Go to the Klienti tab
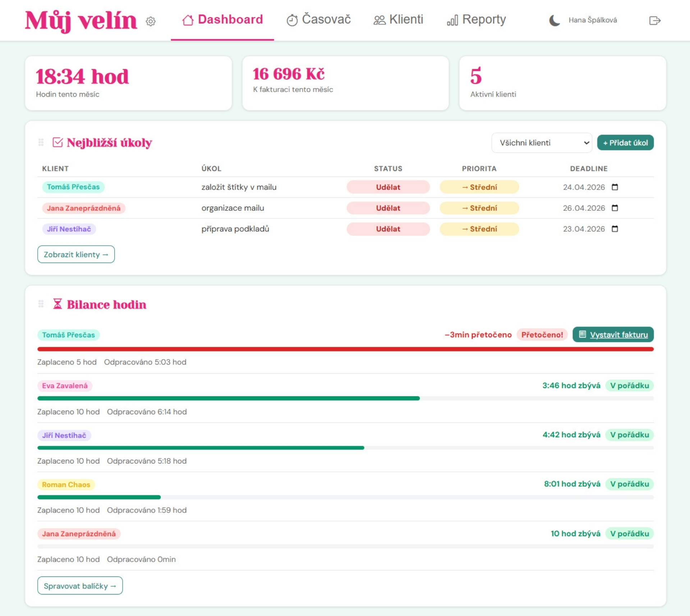This screenshot has width=690, height=616. pyautogui.click(x=398, y=19)
